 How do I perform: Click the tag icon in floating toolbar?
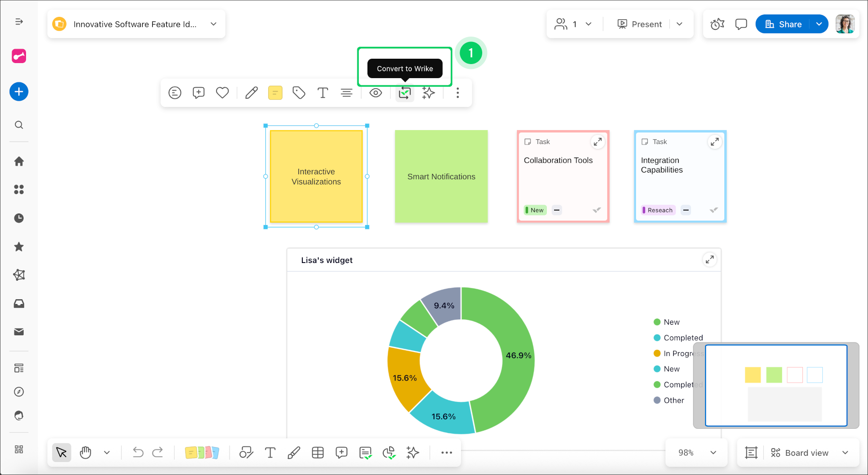(299, 93)
